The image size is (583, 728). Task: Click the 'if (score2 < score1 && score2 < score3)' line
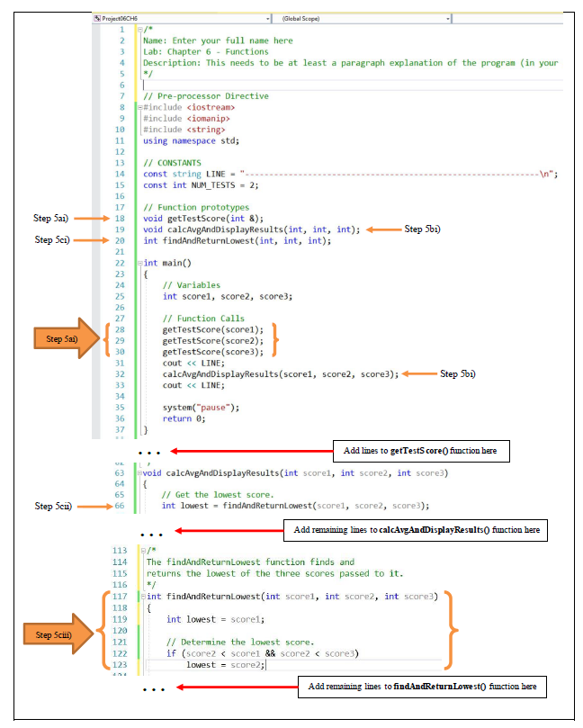tap(263, 653)
